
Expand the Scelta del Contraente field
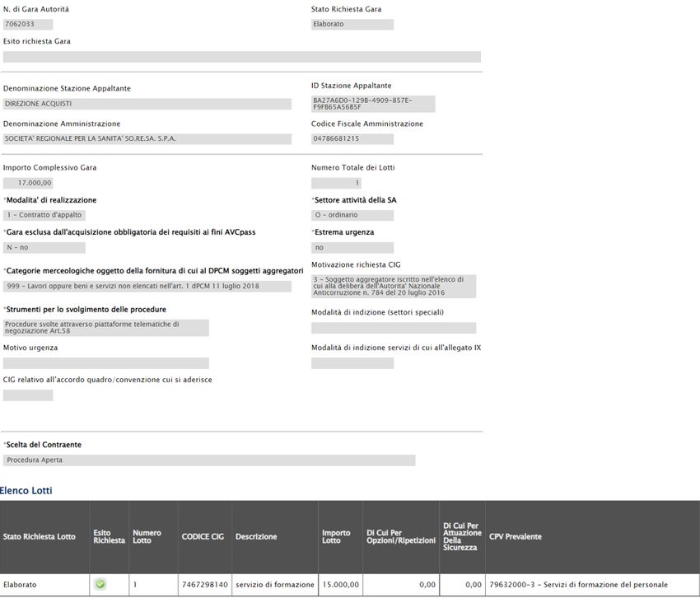[209, 460]
